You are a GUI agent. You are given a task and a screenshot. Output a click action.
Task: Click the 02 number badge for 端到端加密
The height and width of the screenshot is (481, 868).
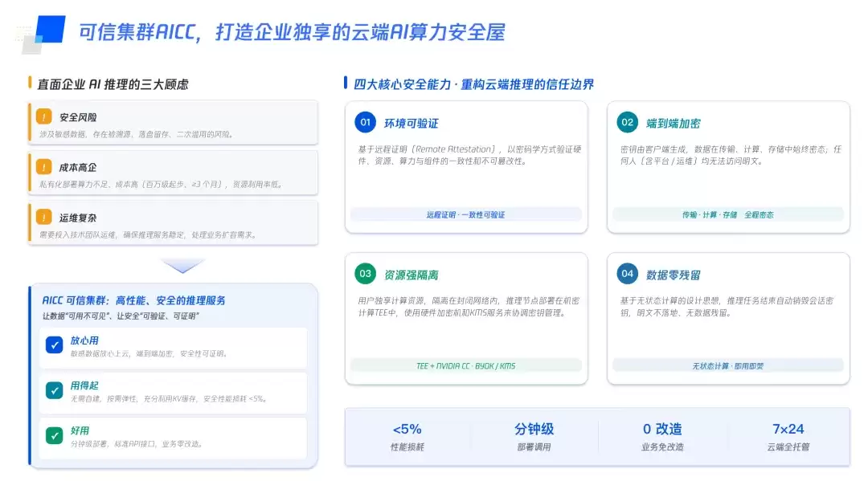pyautogui.click(x=627, y=122)
